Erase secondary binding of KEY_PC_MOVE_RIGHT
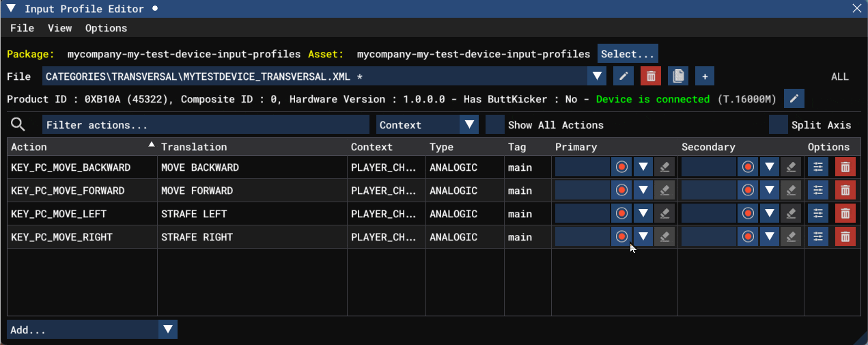 coord(791,237)
